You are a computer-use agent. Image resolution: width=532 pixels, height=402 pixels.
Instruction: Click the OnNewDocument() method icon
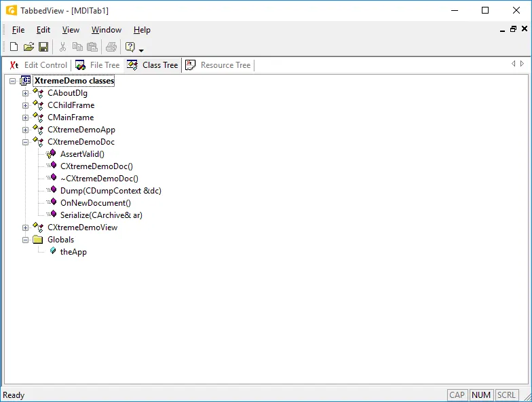pos(52,202)
